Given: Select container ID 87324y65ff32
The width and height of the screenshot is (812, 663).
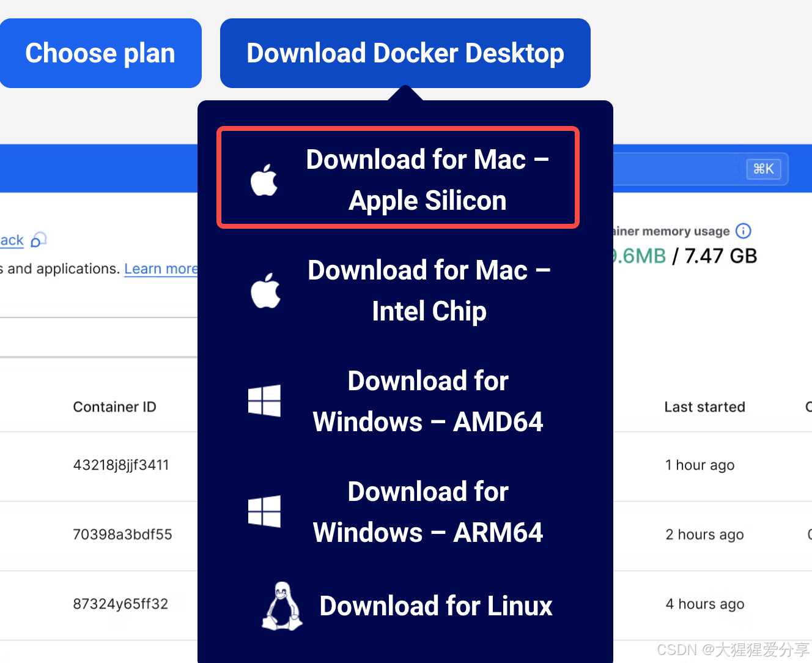Looking at the screenshot, I should coord(120,604).
